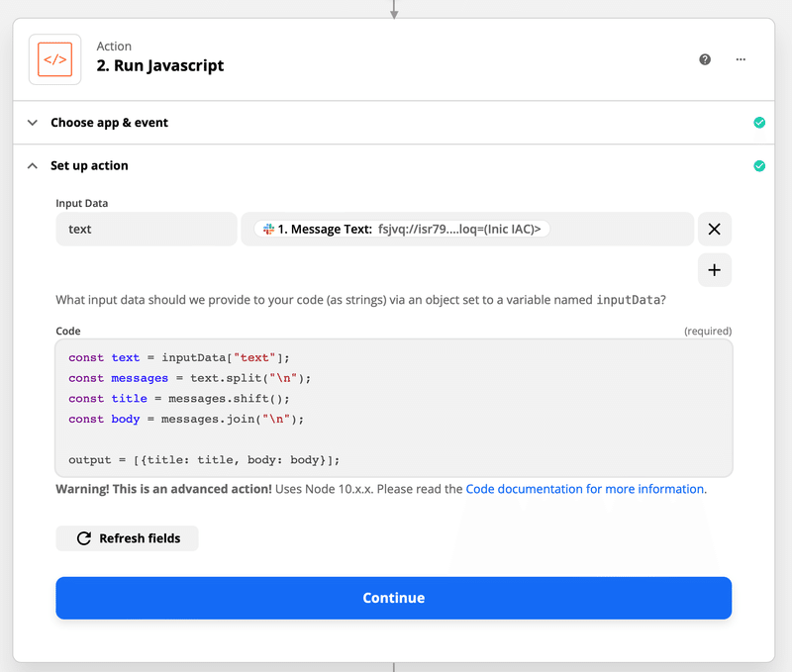
Task: Click the Run Javascript code app icon
Action: tap(54, 59)
